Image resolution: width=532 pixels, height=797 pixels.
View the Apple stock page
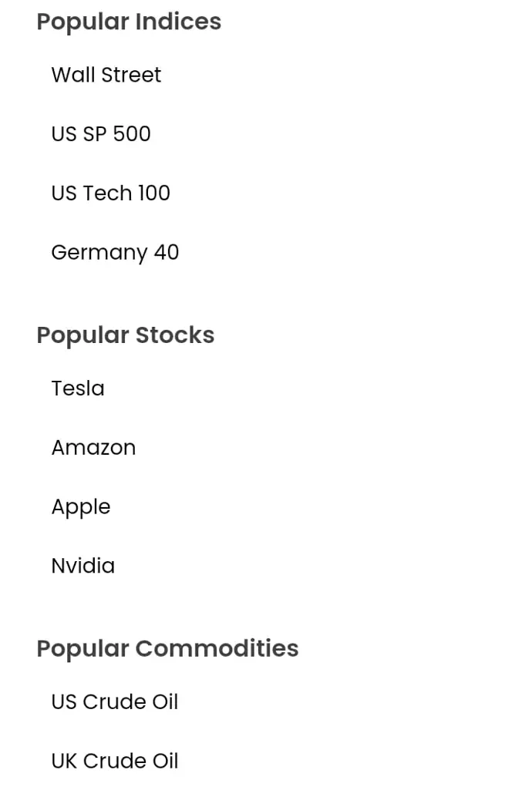[81, 507]
